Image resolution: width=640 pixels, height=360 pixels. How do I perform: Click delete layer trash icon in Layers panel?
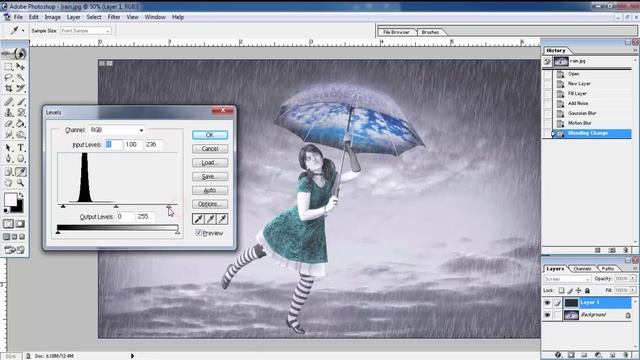[x=626, y=355]
